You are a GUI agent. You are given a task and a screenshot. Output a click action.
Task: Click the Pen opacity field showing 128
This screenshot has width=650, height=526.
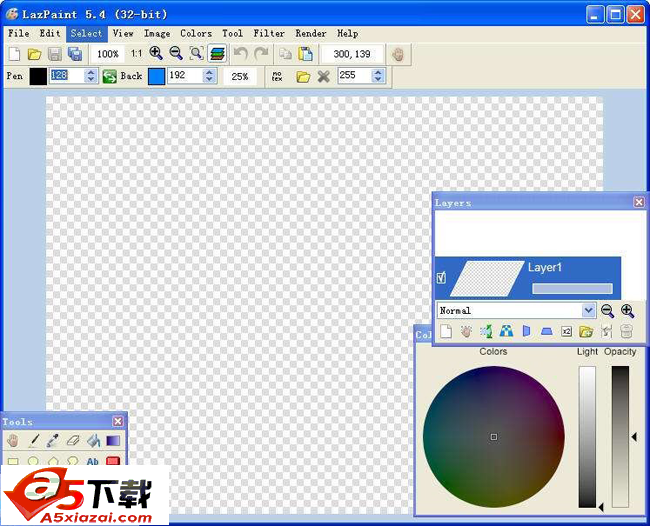point(67,76)
